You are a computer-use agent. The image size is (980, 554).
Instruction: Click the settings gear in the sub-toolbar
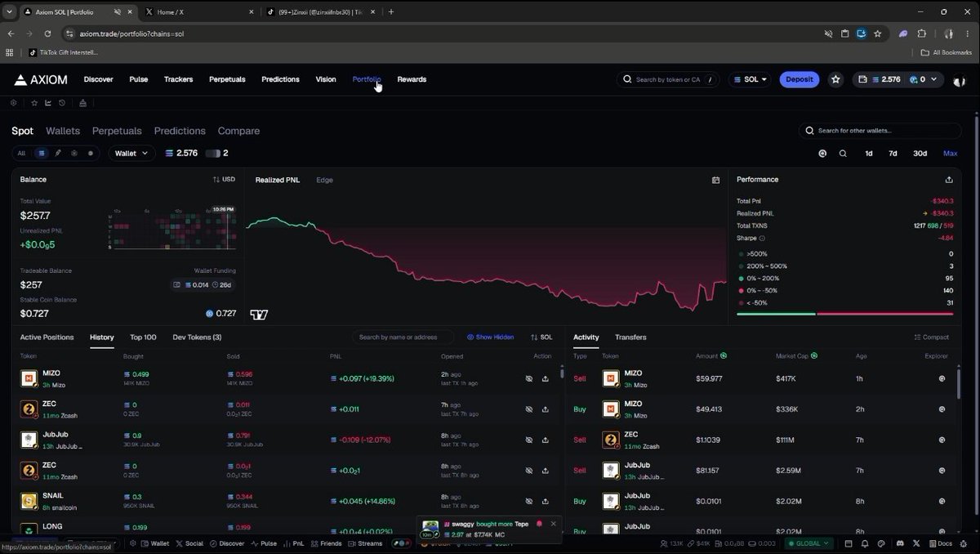coord(14,103)
